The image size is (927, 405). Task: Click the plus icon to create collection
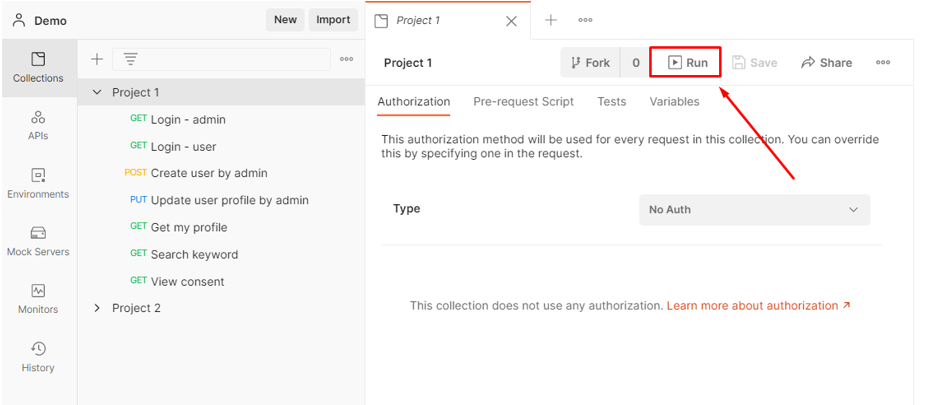(x=97, y=59)
